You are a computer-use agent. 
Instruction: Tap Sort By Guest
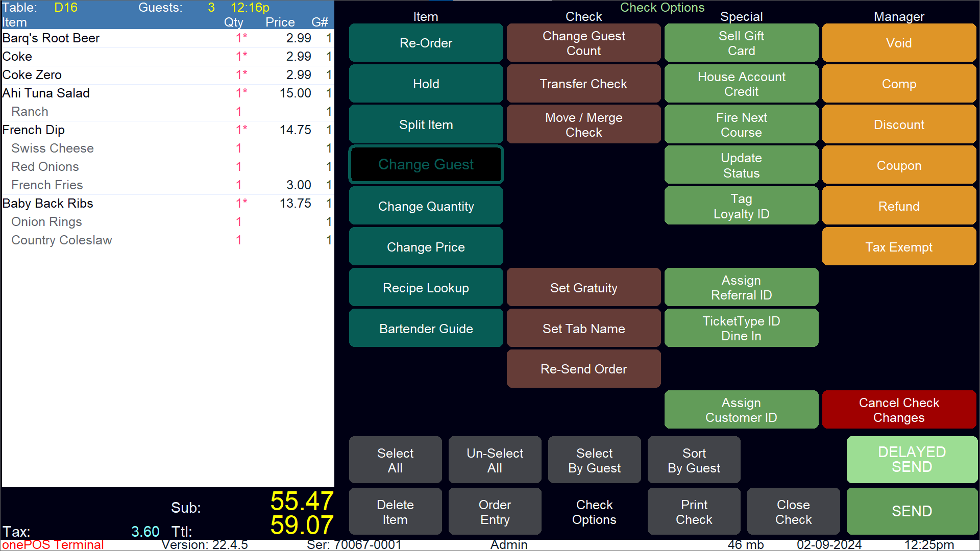[x=694, y=460]
